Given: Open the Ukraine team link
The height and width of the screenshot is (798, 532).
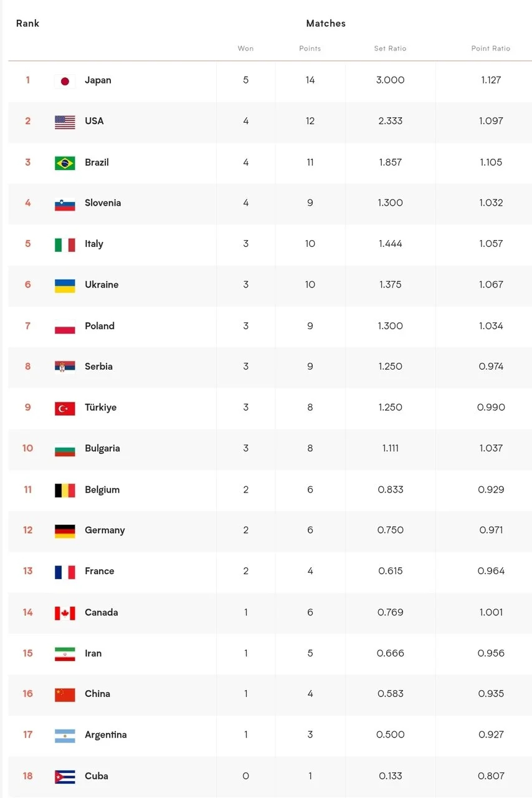Looking at the screenshot, I should pos(102,285).
